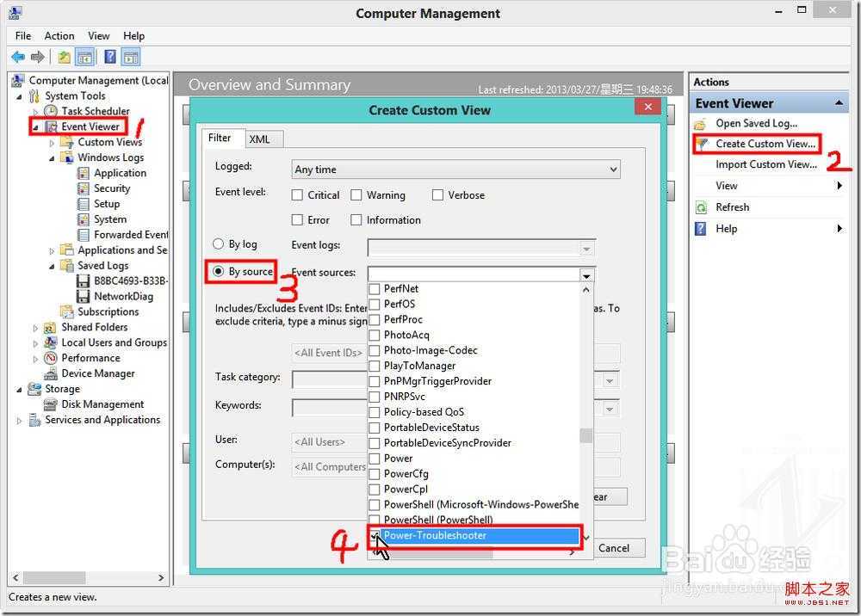Image resolution: width=861 pixels, height=616 pixels.
Task: Click the Security log icon
Action: (84, 188)
